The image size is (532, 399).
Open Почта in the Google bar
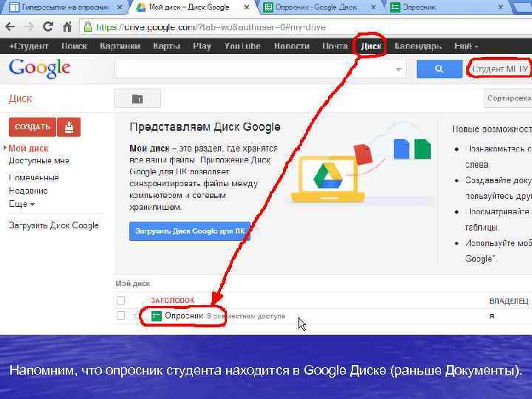tap(335, 46)
